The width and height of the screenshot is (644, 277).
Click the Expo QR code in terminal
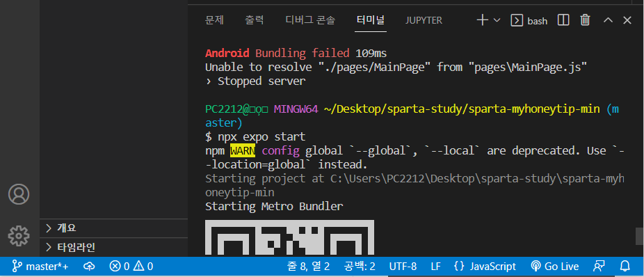click(x=289, y=238)
